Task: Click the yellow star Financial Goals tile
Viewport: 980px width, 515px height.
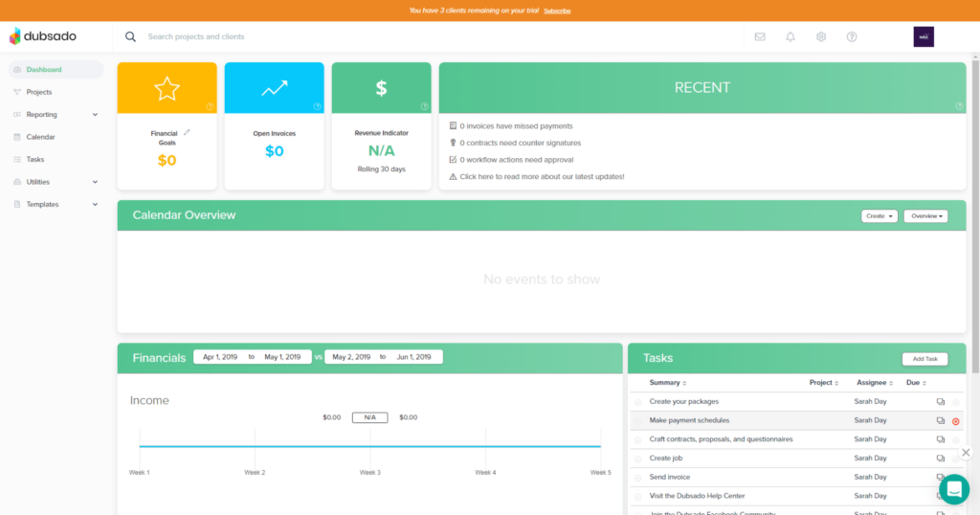Action: (167, 88)
